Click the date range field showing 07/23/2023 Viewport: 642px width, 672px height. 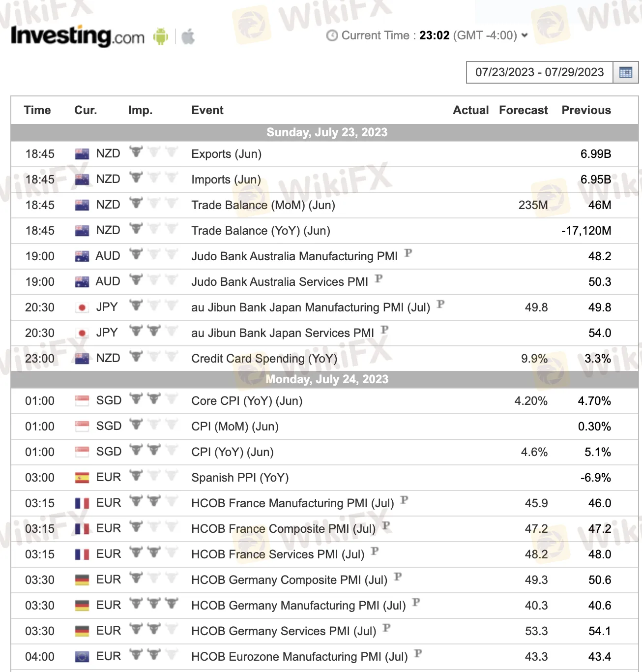click(x=539, y=72)
